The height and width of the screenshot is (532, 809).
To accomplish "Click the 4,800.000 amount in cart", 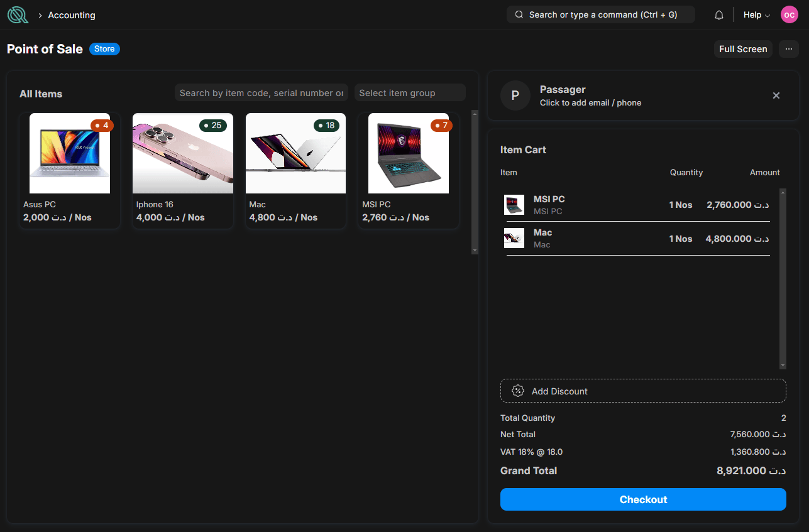I will click(737, 239).
